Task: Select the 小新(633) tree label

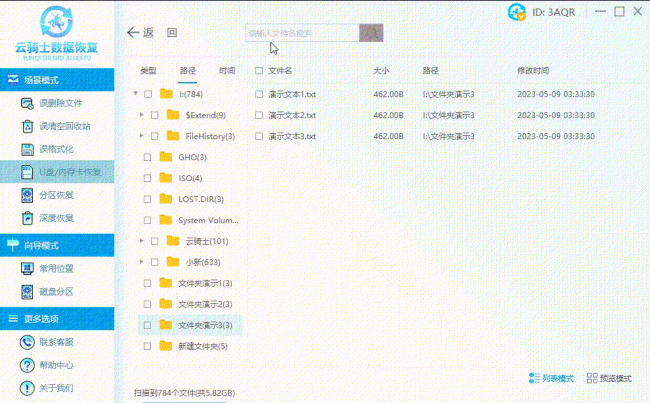Action: 203,262
